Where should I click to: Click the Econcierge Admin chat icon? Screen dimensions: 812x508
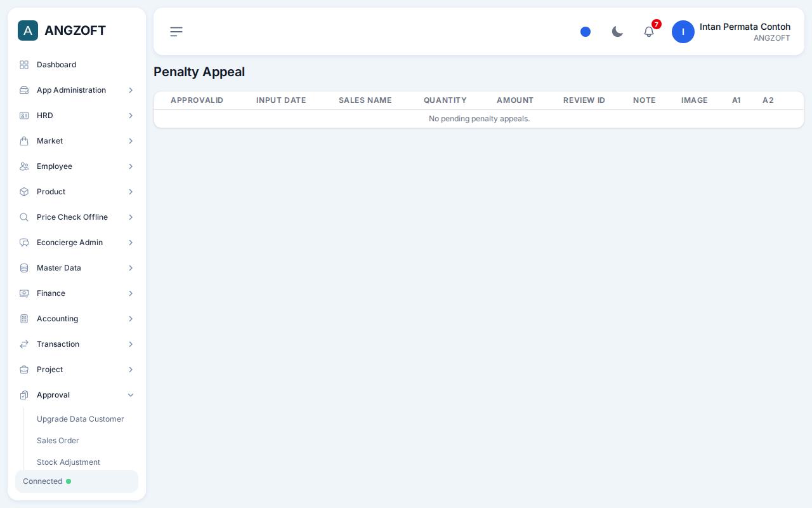(24, 243)
